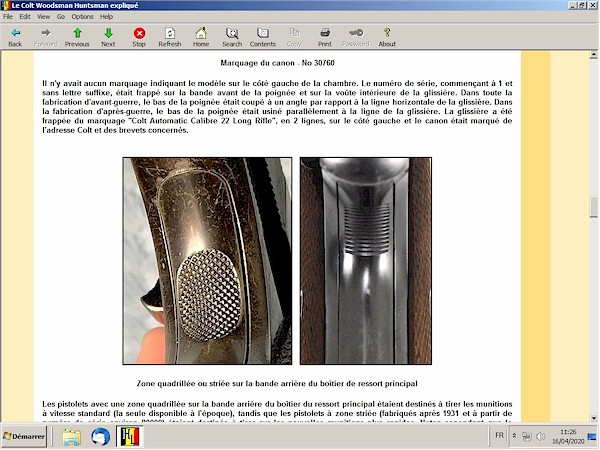Open the Edit menu
Image resolution: width=600 pixels, height=450 pixels.
(x=25, y=16)
